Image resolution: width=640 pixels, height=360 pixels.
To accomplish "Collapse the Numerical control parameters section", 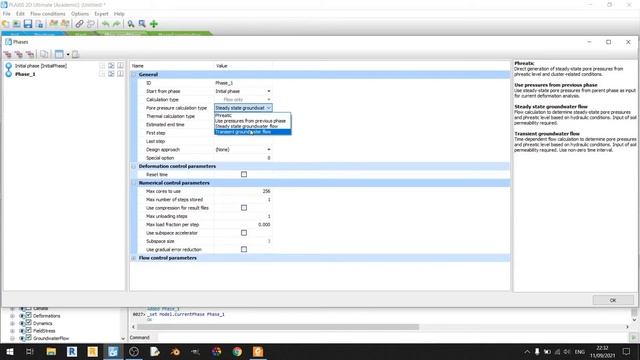I will pos(133,183).
